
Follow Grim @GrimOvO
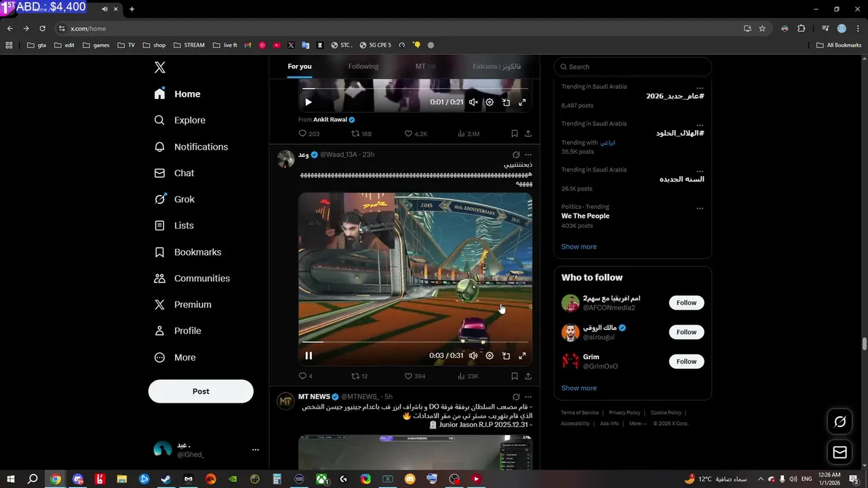(x=686, y=361)
